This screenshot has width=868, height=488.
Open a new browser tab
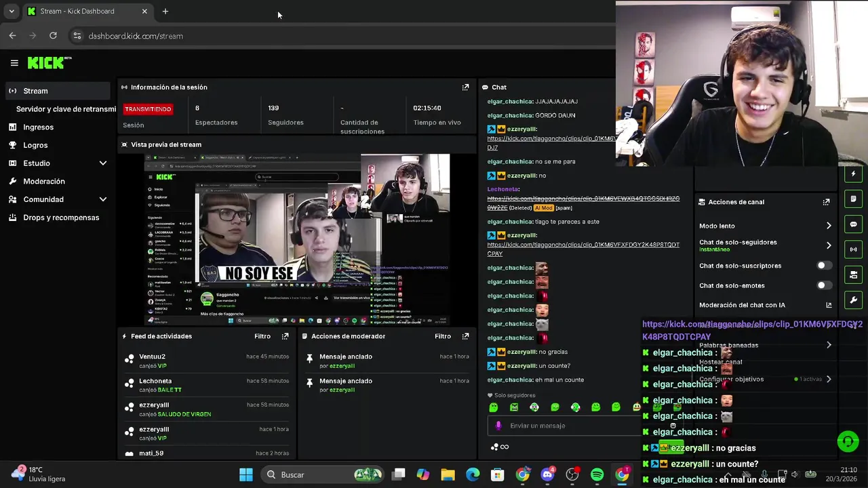click(165, 12)
